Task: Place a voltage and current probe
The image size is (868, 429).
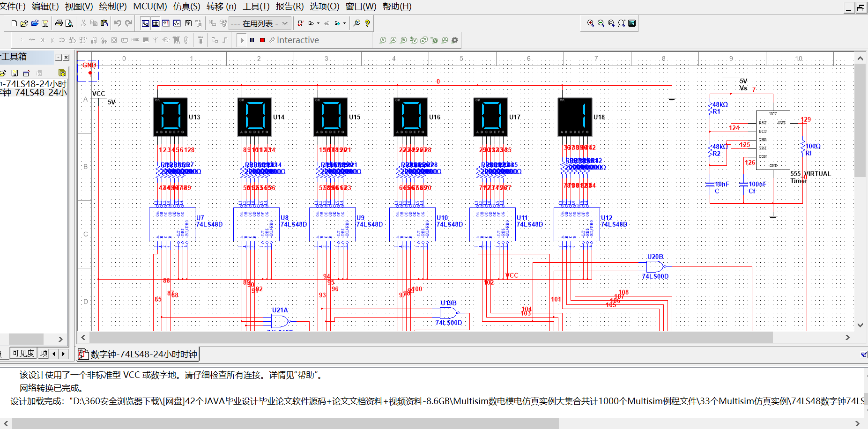Action: tap(424, 40)
